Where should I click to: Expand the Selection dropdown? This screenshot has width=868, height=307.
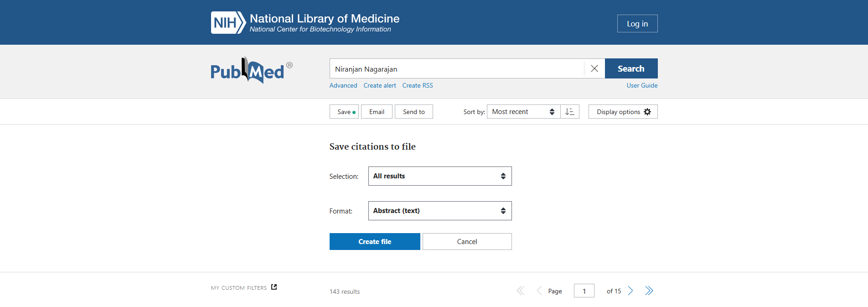(440, 176)
